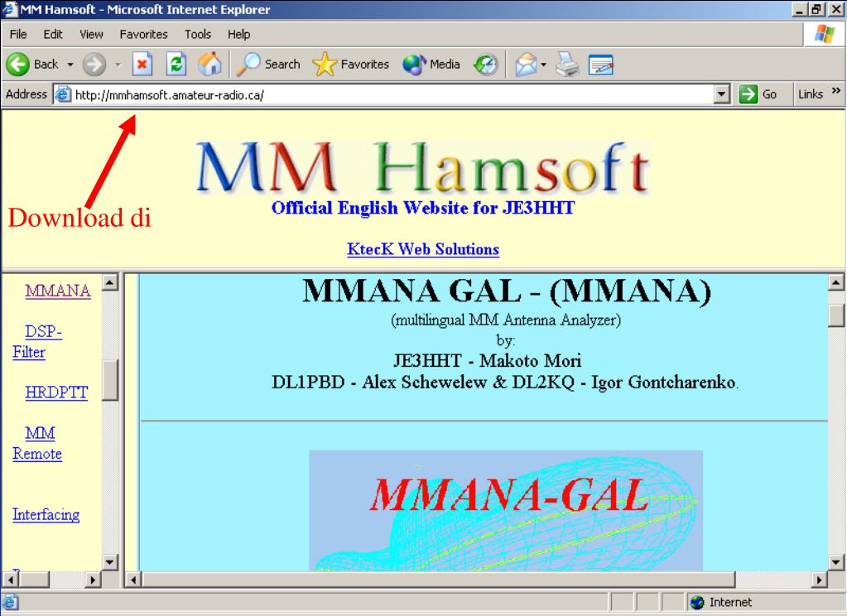This screenshot has width=847, height=616.
Task: Open the File menu
Action: (x=18, y=34)
